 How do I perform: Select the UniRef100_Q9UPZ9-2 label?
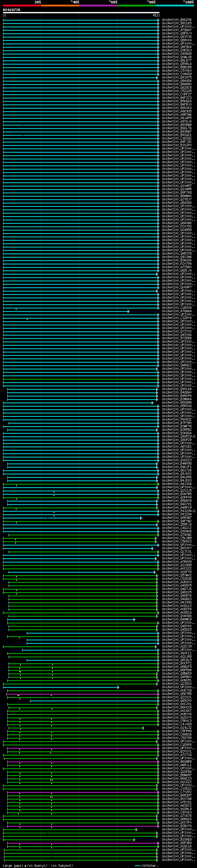coord(179,436)
